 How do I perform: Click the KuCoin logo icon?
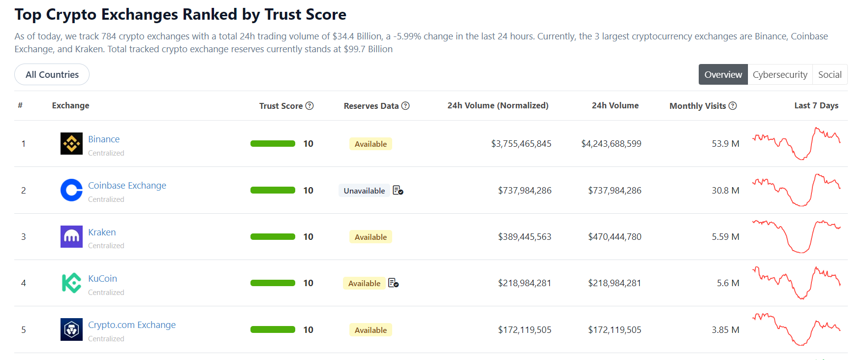(71, 283)
